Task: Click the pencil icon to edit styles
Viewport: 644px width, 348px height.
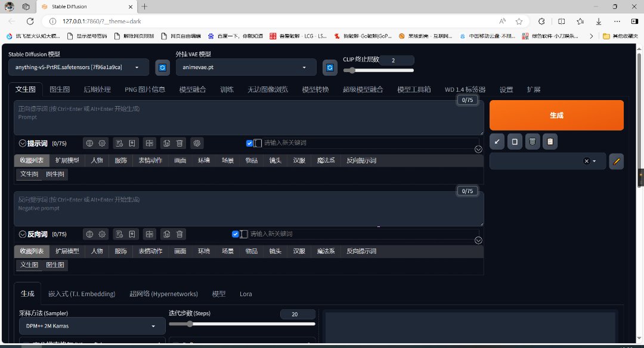Action: pos(617,161)
